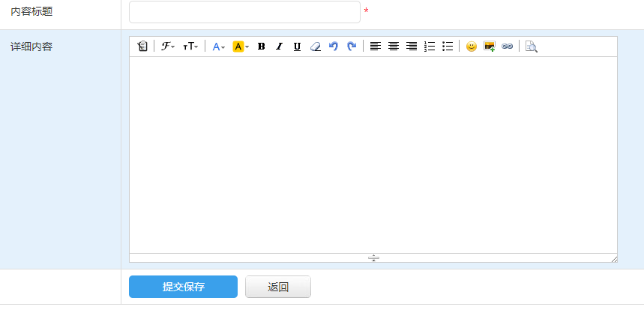Click the editor height resize handle at the bottom center
Screen dimensions: 644x313
tap(373, 258)
